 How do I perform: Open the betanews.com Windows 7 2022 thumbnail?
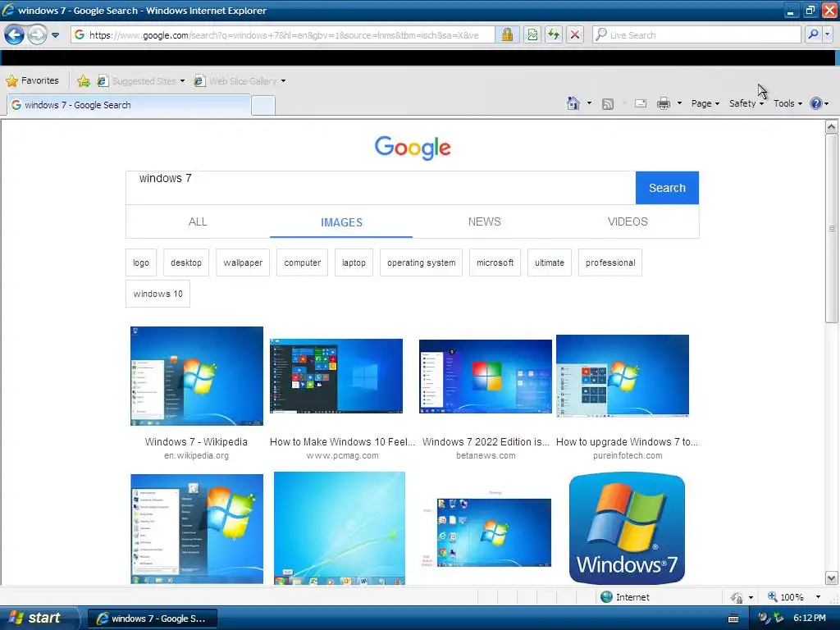486,376
